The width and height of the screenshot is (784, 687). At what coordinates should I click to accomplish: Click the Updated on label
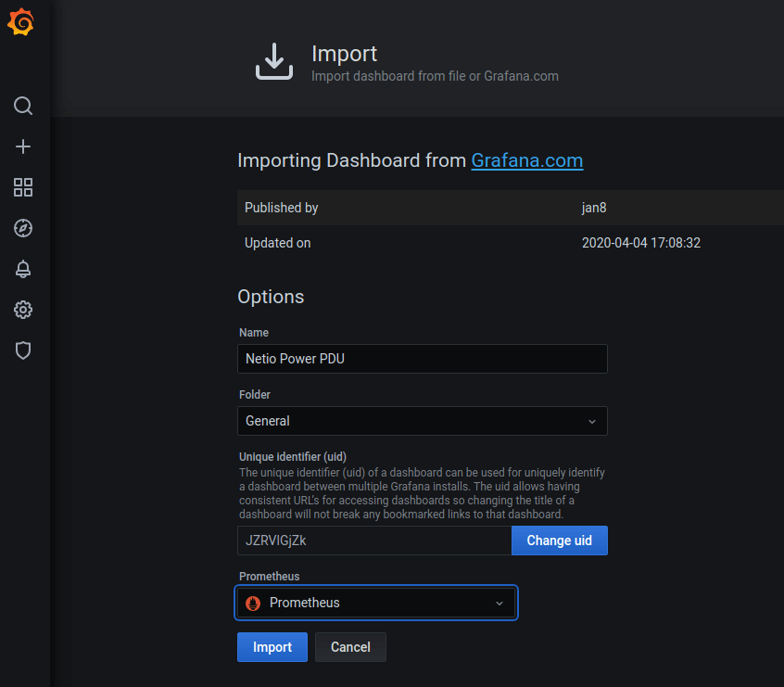(277, 243)
